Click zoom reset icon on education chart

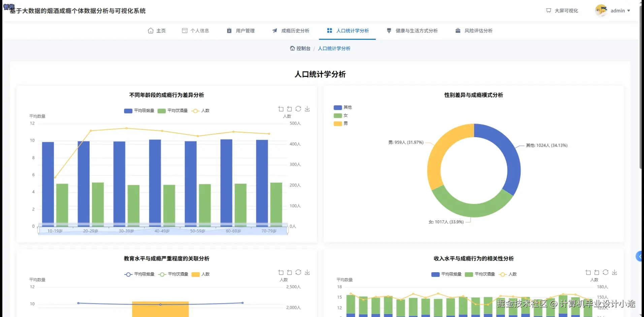click(289, 272)
